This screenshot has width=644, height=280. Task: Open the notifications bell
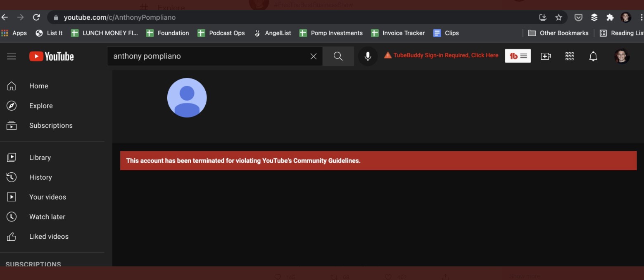(x=593, y=56)
